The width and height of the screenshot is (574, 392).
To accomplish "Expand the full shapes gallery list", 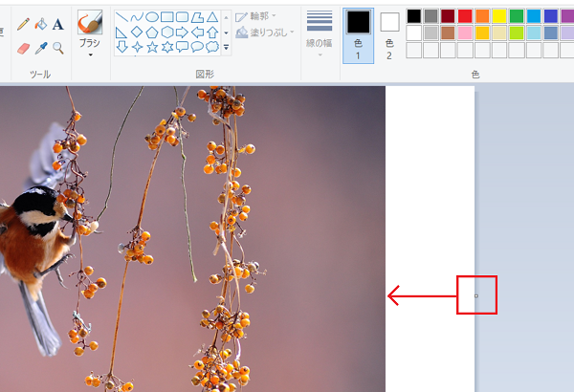I will click(226, 47).
